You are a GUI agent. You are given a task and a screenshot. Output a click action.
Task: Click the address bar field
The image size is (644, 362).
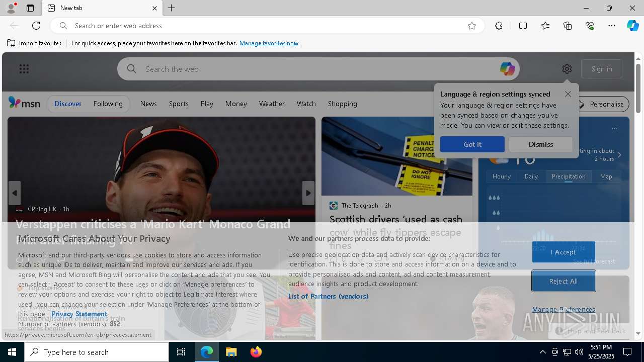[267, 26]
